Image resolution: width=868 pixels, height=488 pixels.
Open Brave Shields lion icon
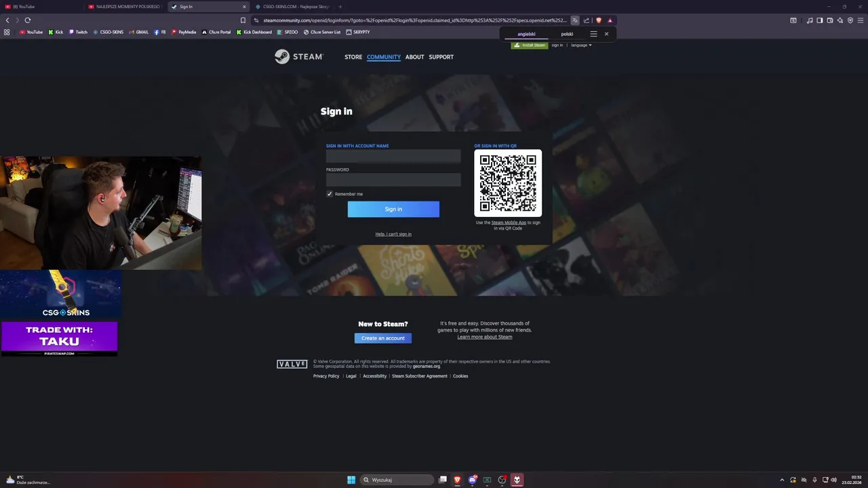[x=598, y=20]
